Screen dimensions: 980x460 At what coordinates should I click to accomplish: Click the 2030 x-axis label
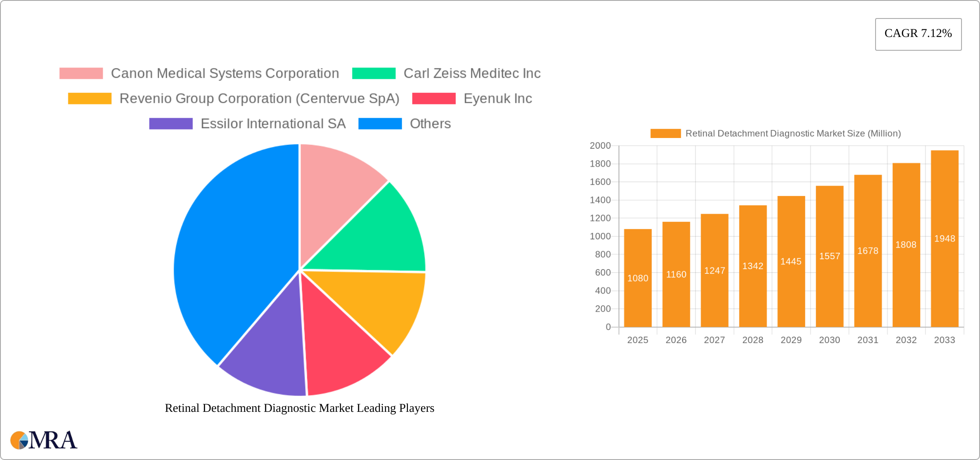[830, 340]
